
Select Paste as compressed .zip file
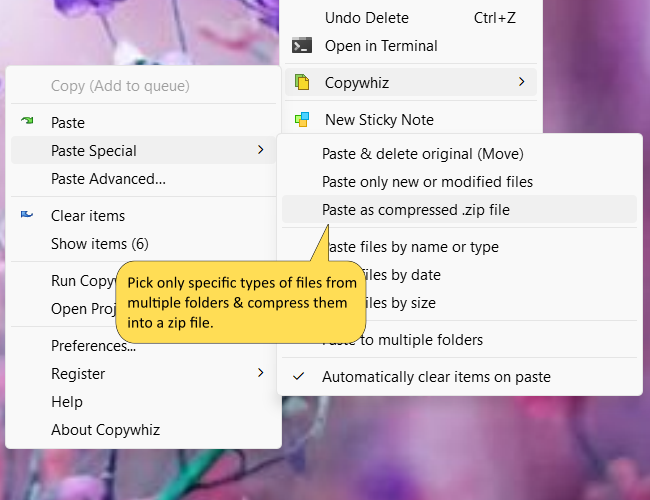click(416, 210)
